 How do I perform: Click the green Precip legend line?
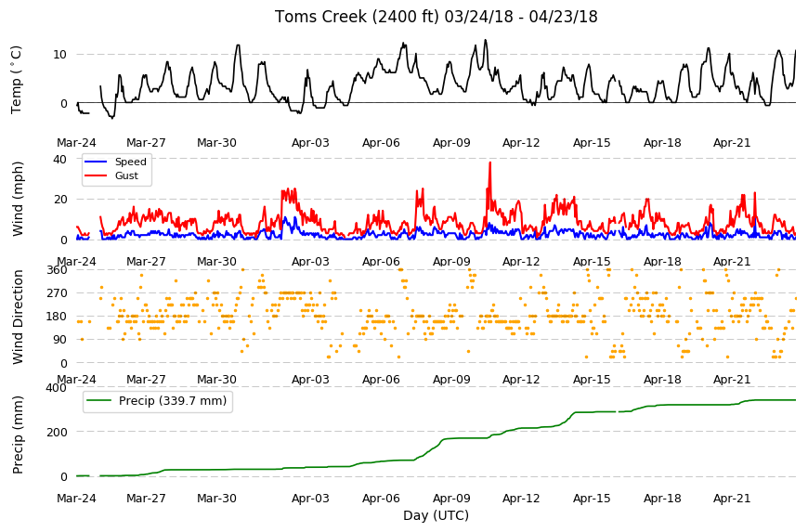click(x=99, y=401)
